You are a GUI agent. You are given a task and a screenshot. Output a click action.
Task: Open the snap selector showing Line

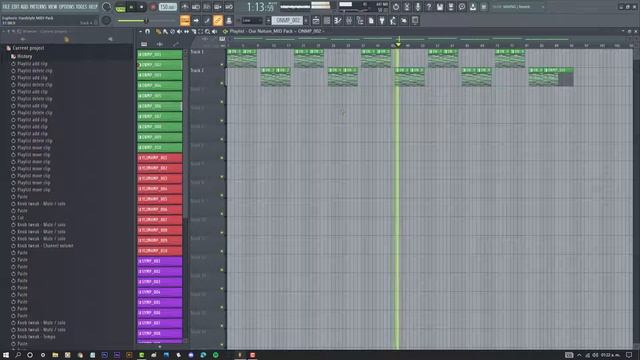coord(252,20)
